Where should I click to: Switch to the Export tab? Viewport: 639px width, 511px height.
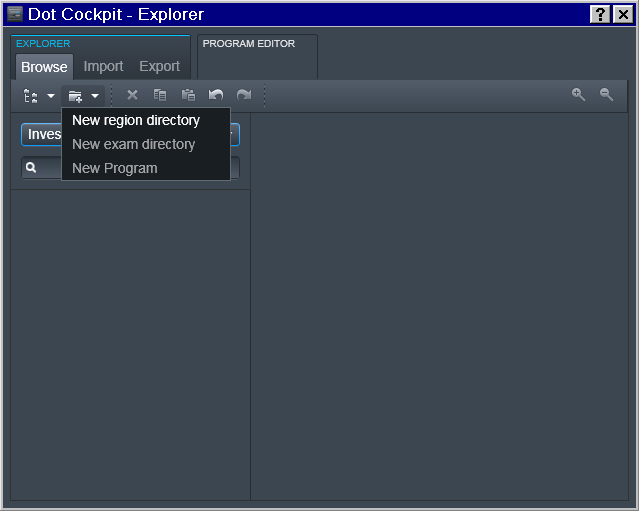coord(160,66)
